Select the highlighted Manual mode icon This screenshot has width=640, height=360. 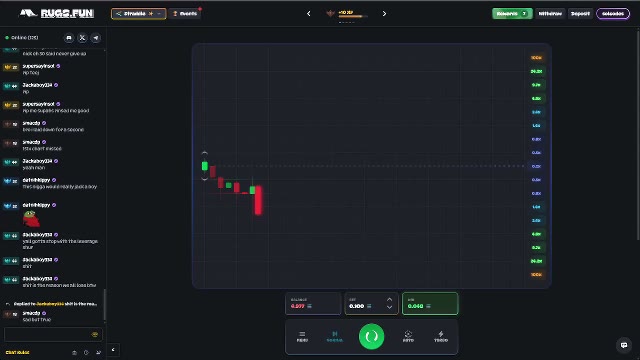(x=335, y=336)
